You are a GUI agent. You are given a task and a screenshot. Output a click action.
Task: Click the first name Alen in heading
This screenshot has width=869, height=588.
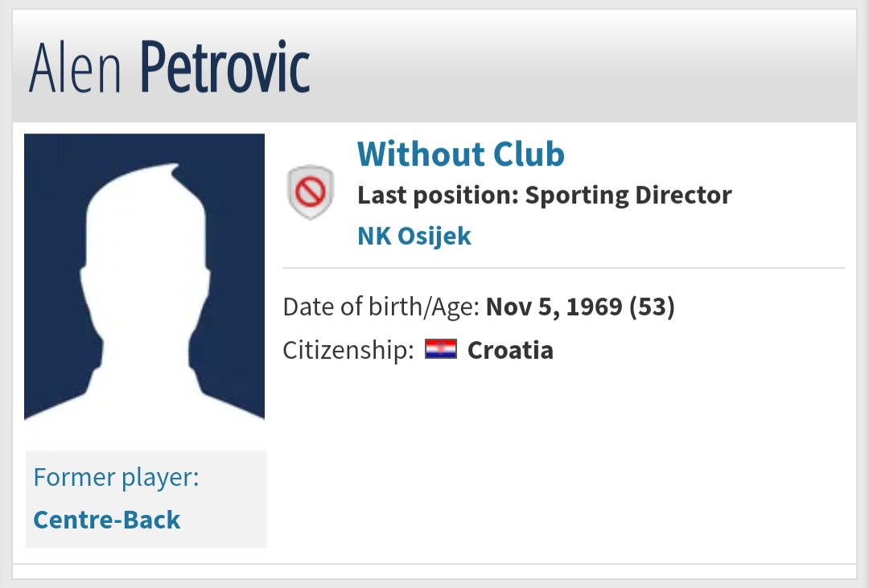(x=75, y=68)
